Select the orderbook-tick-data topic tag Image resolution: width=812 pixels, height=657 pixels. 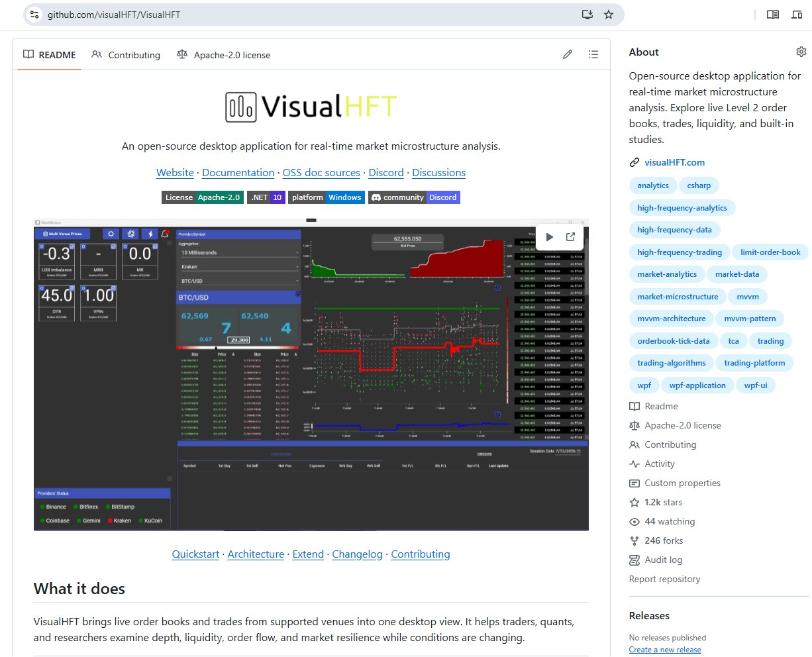[x=674, y=341]
